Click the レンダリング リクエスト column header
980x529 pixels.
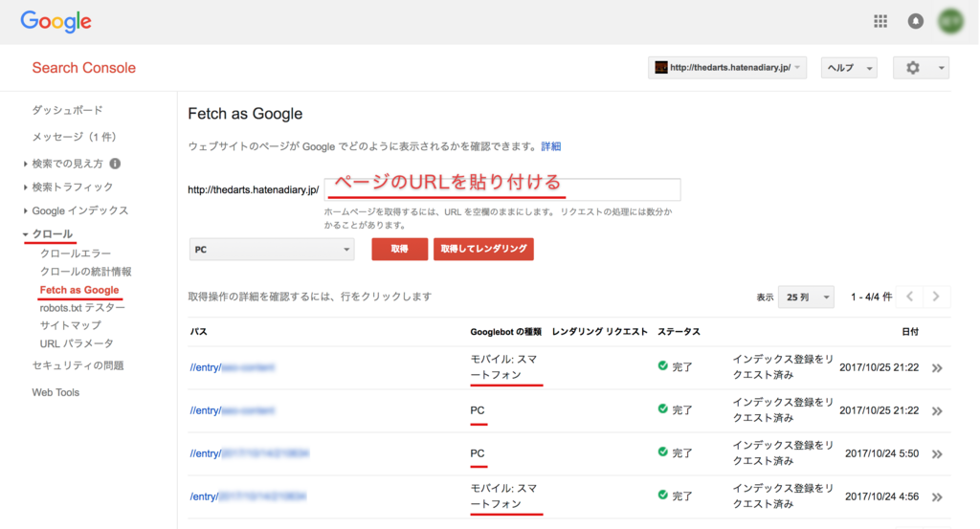(x=599, y=332)
